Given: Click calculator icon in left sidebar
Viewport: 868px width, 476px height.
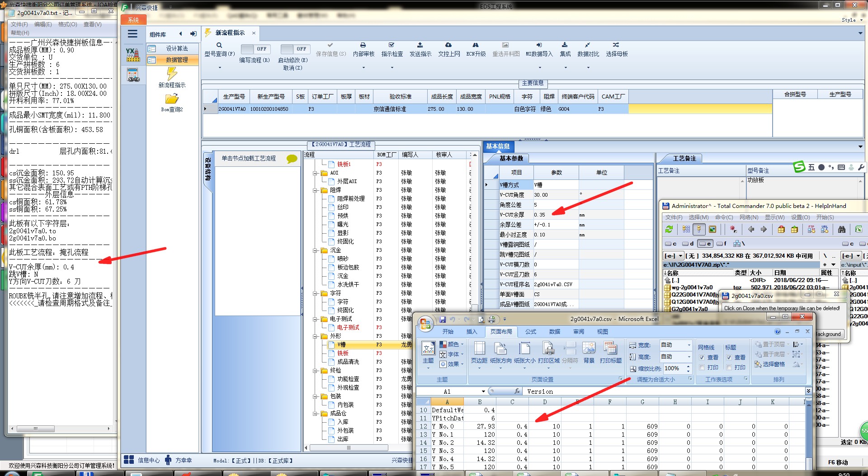Looking at the screenshot, I should point(133,75).
